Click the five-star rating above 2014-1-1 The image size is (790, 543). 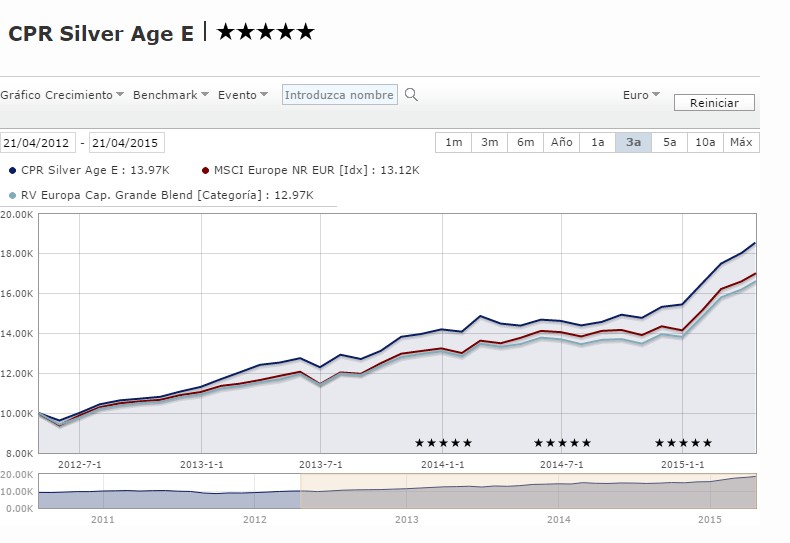(x=443, y=443)
